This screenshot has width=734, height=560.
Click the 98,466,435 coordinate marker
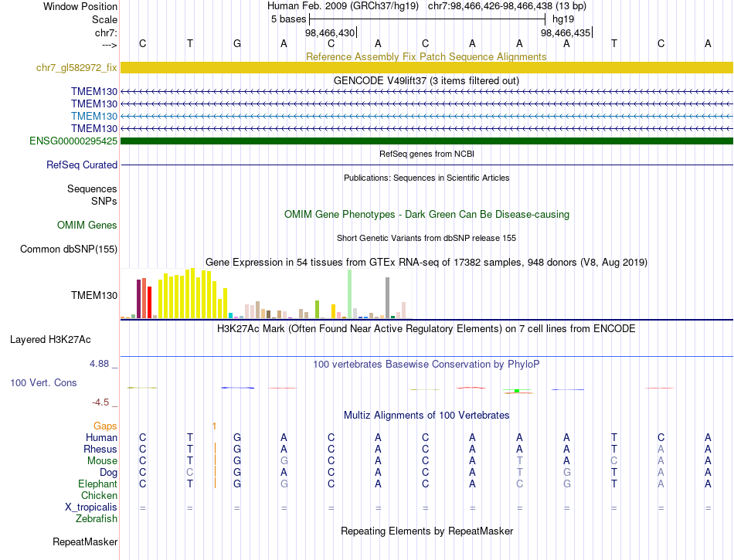tap(566, 32)
